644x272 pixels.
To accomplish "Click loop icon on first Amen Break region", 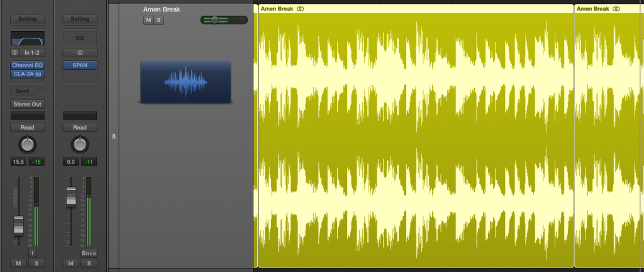I will point(301,9).
